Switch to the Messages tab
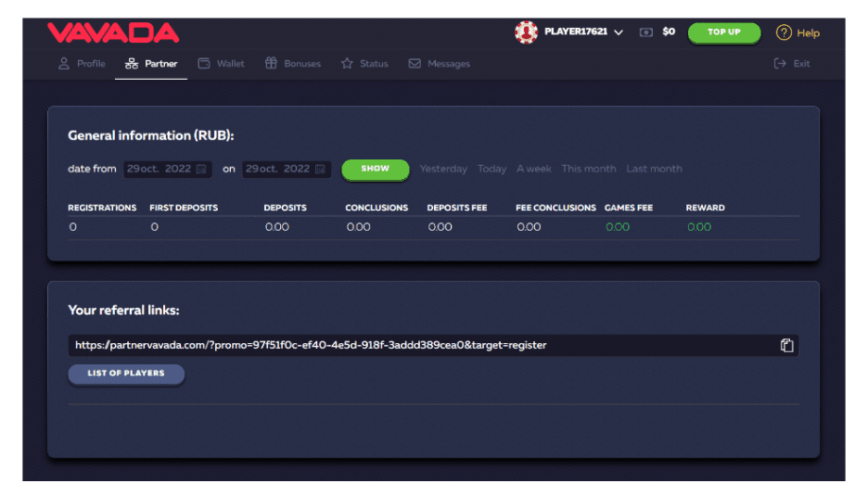Viewport: 868px width, 496px height. tap(449, 64)
